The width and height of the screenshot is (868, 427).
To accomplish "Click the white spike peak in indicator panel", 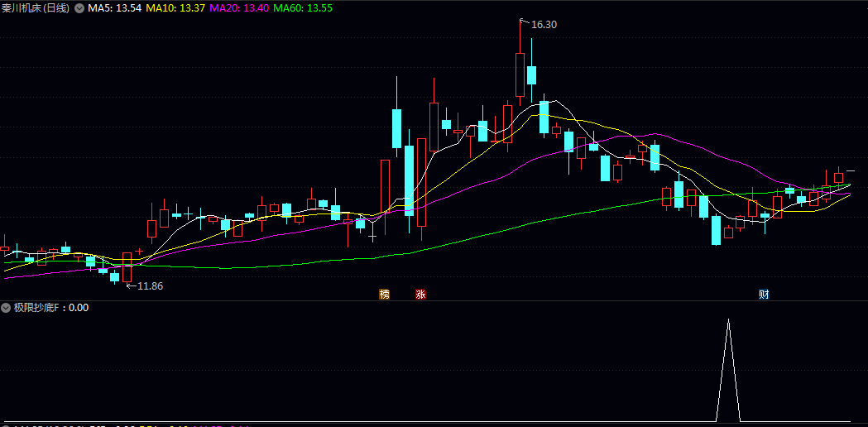I will pyautogui.click(x=728, y=321).
